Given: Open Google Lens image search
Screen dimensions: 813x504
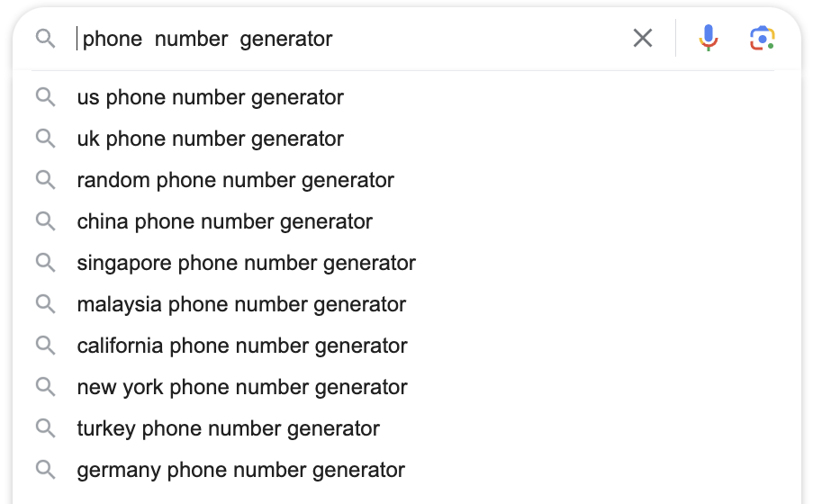Looking at the screenshot, I should (x=762, y=38).
